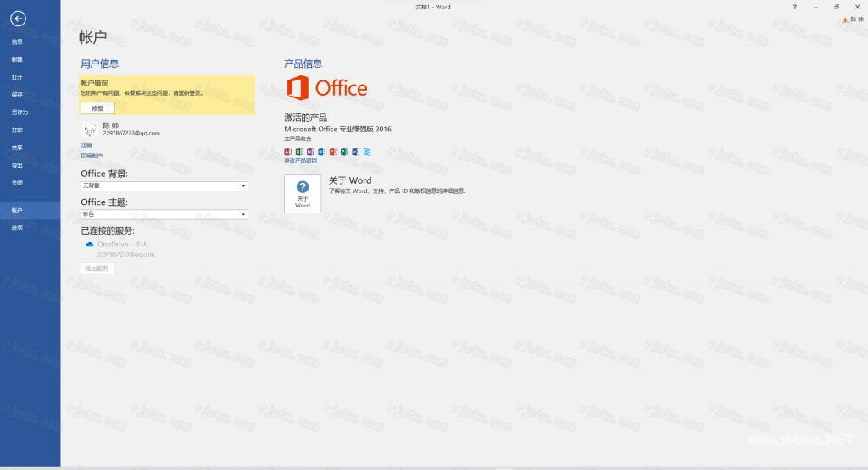This screenshot has width=868, height=470.
Task: Click 关闭 in the sidebar menu
Action: coord(17,182)
